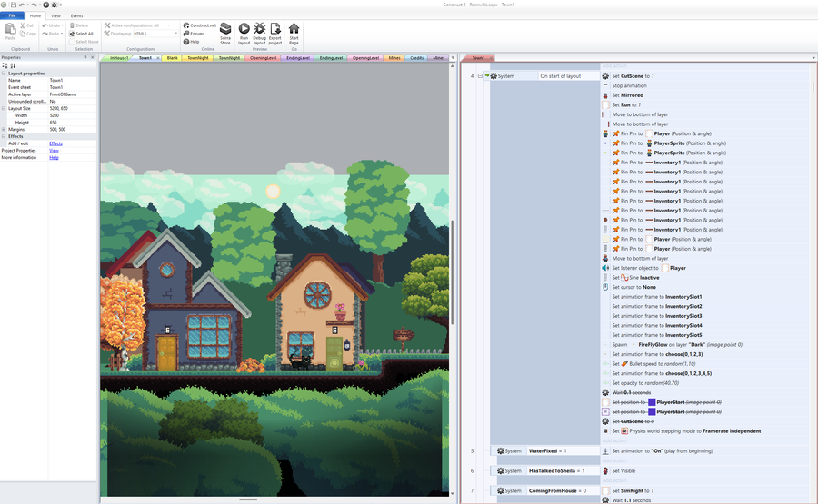Click the layout view scroll-down arrow
Image resolution: width=818 pixels, height=504 pixels.
pos(453,493)
